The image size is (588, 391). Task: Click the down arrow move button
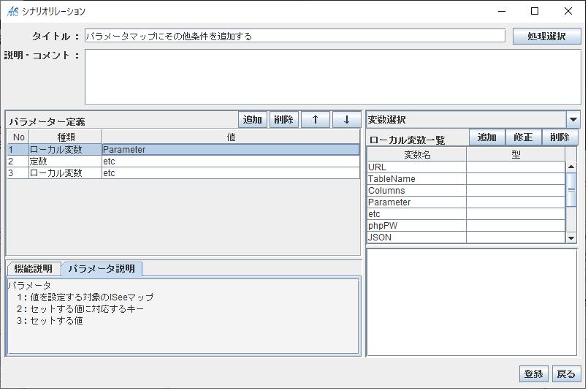coord(346,120)
